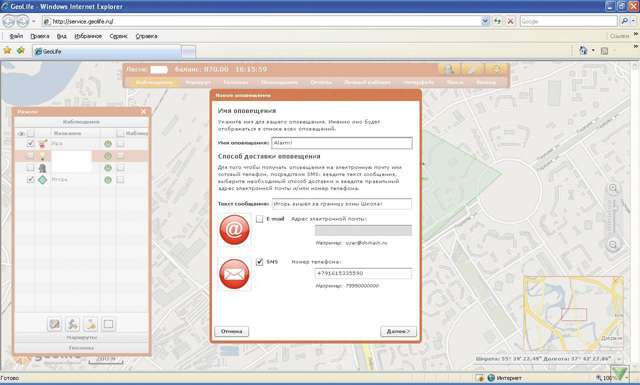Open the Файл menu
Viewport: 640px width, 385px height.
(16, 36)
